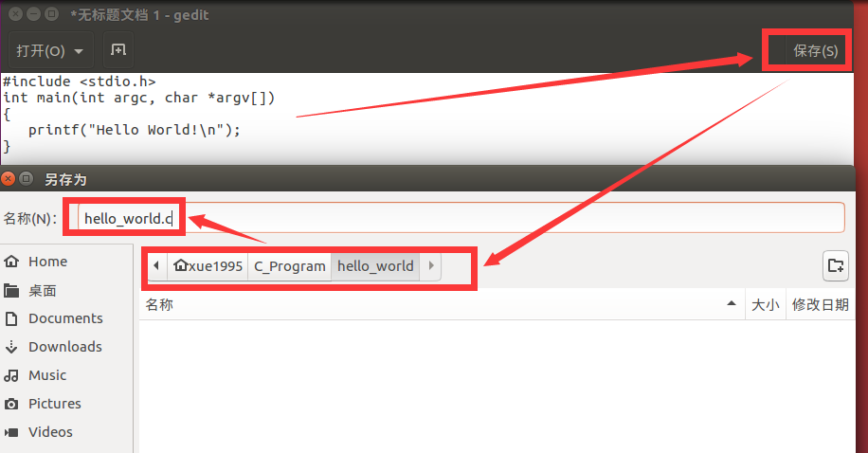Navigate to xue1995 home in path bar

pyautogui.click(x=208, y=265)
